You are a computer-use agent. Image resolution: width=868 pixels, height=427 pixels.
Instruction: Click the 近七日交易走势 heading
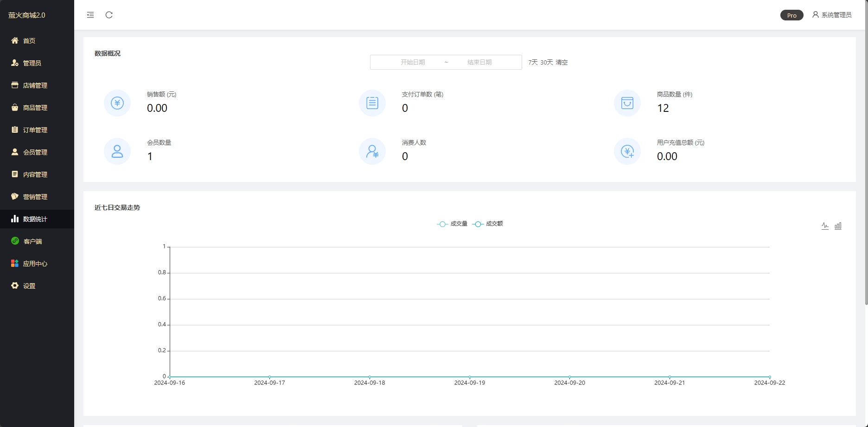pyautogui.click(x=117, y=207)
